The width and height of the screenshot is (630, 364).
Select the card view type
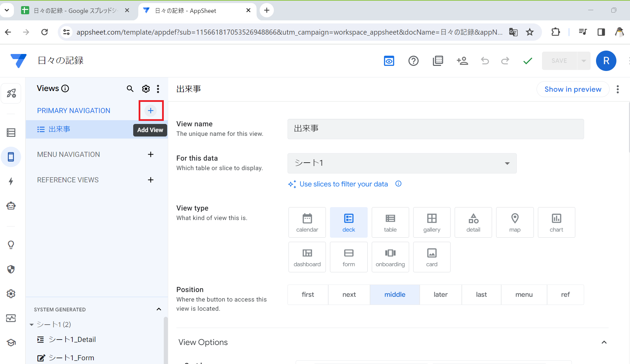point(432,257)
